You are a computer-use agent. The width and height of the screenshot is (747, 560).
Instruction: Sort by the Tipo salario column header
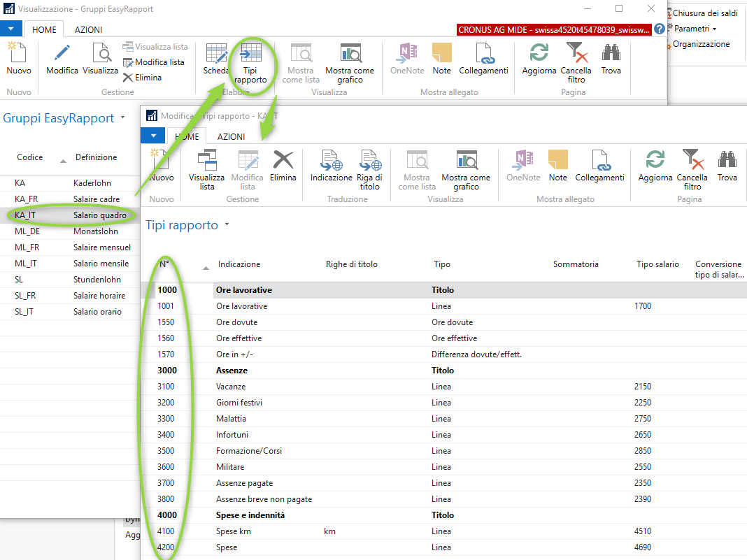(x=657, y=264)
